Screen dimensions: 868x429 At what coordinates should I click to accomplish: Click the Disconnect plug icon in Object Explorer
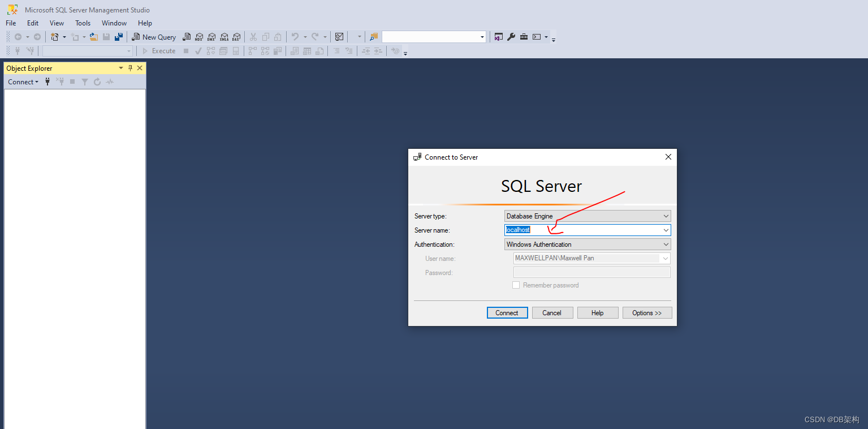tap(60, 81)
